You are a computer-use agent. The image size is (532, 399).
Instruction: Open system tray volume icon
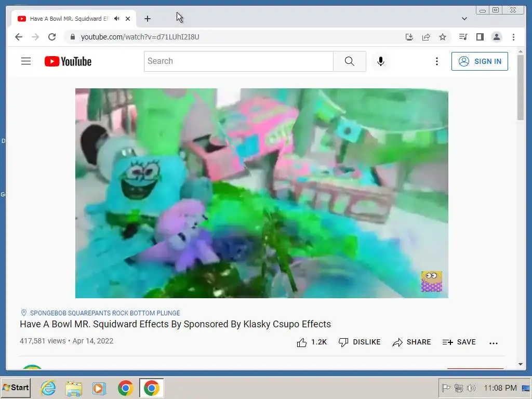pyautogui.click(x=471, y=388)
